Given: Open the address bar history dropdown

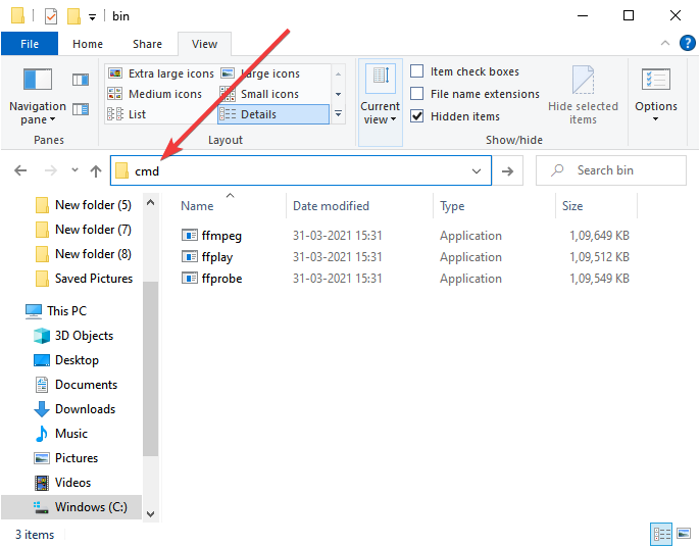Looking at the screenshot, I should point(477,171).
